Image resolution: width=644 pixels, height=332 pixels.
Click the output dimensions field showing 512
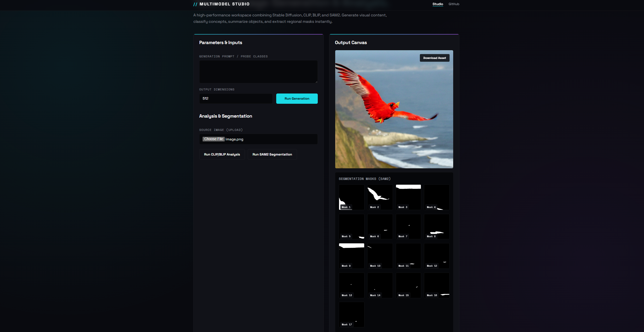tap(236, 99)
